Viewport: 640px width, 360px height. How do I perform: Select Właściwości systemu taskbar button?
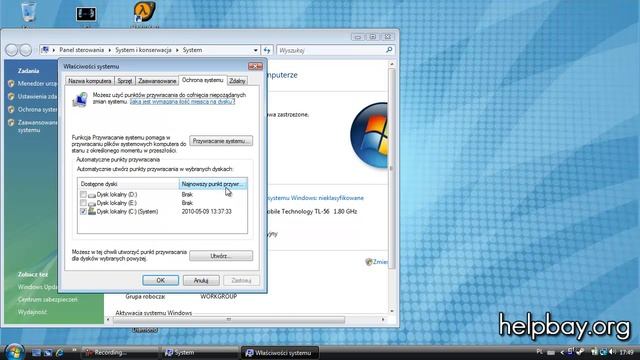pos(280,352)
